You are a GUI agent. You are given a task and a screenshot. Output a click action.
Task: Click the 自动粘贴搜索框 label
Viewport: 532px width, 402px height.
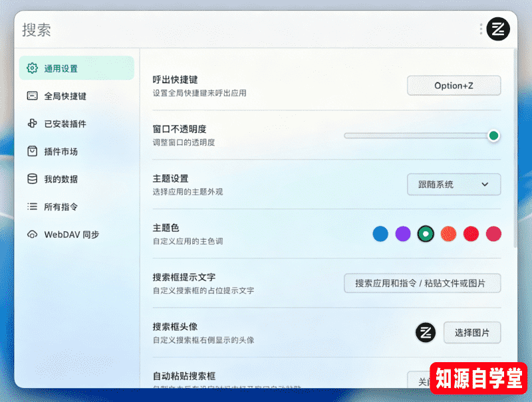pos(184,376)
